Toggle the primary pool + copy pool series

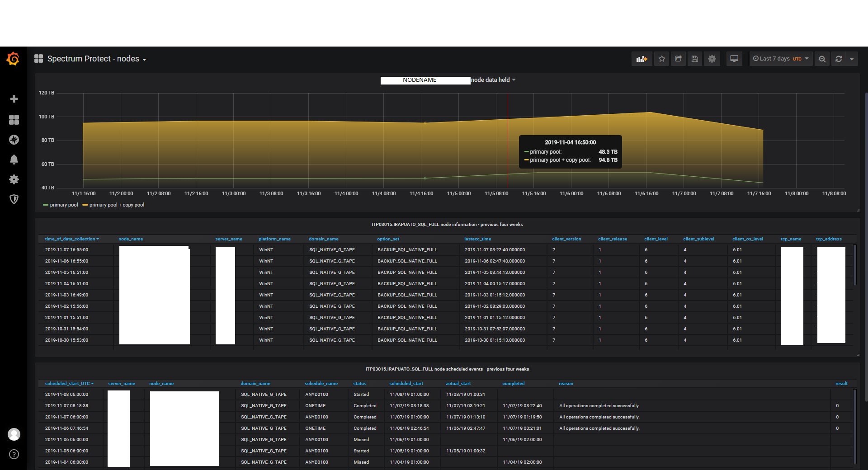coord(116,205)
